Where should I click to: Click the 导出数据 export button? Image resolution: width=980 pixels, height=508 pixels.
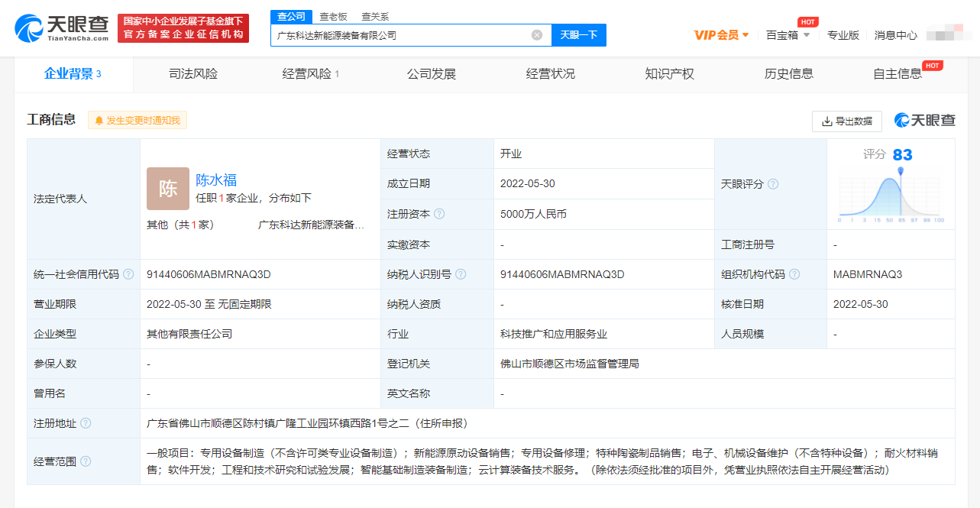point(847,121)
